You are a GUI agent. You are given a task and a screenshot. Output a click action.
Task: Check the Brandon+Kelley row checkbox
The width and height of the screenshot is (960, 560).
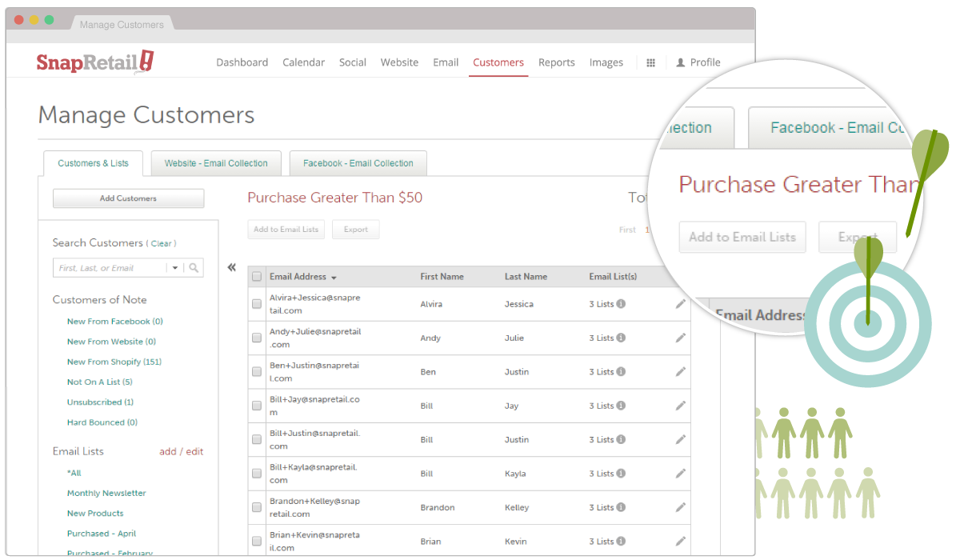(257, 507)
